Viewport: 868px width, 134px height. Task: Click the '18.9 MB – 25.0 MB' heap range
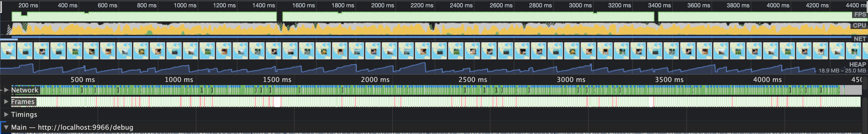pyautogui.click(x=842, y=71)
